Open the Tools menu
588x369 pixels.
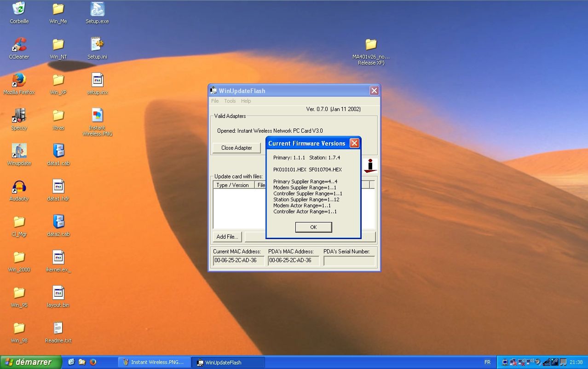click(230, 101)
